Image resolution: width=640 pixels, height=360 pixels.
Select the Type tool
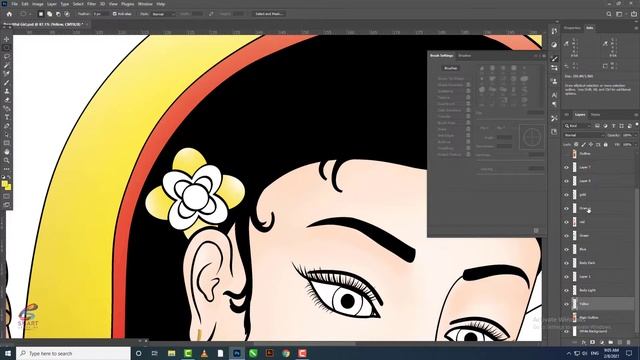[x=7, y=117]
